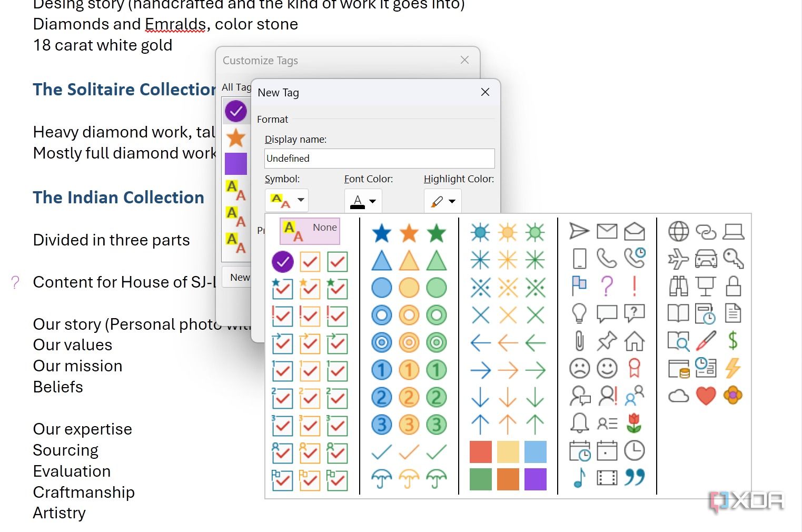Pick the blue circle numbered 1
Viewport: 802px width, 532px height.
coord(382,370)
